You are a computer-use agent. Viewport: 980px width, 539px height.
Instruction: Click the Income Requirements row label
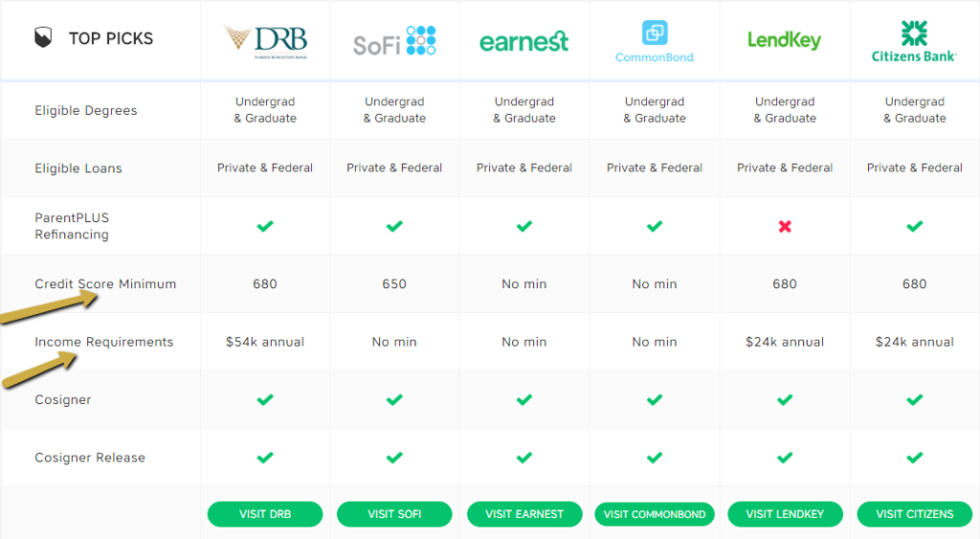point(103,342)
